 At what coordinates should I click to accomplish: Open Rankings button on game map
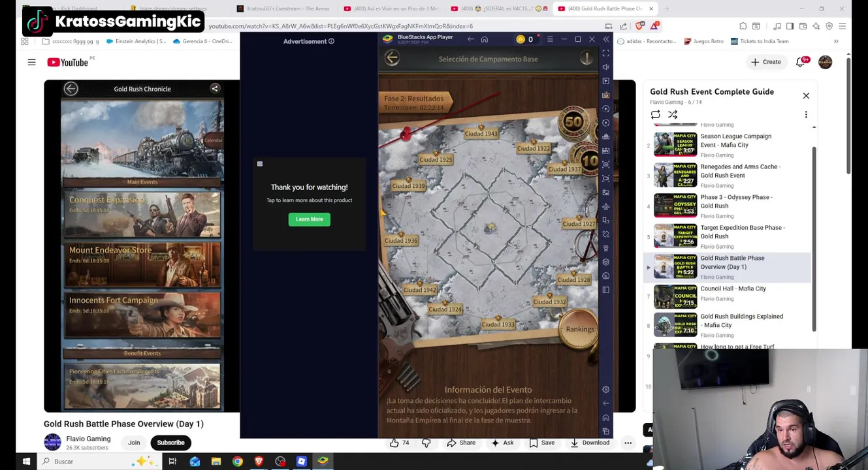(x=579, y=330)
